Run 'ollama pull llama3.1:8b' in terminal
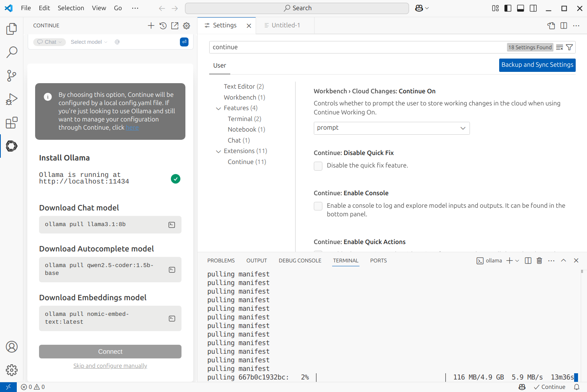The image size is (587, 392). click(172, 225)
